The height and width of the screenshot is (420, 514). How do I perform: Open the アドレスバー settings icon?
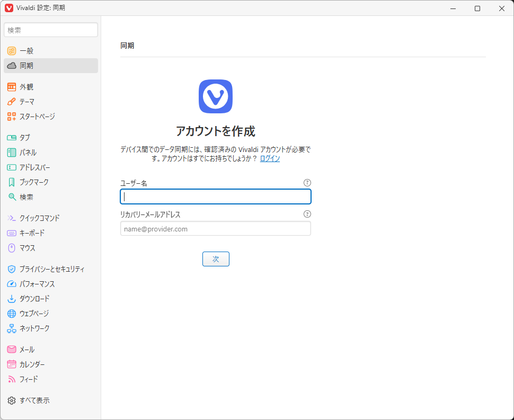pos(12,167)
